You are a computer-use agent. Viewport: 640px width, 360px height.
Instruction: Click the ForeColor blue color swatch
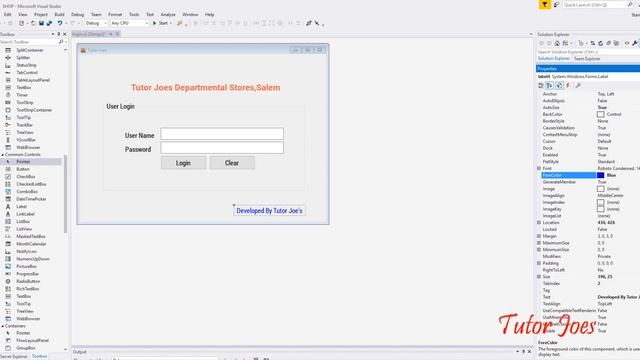[600, 175]
